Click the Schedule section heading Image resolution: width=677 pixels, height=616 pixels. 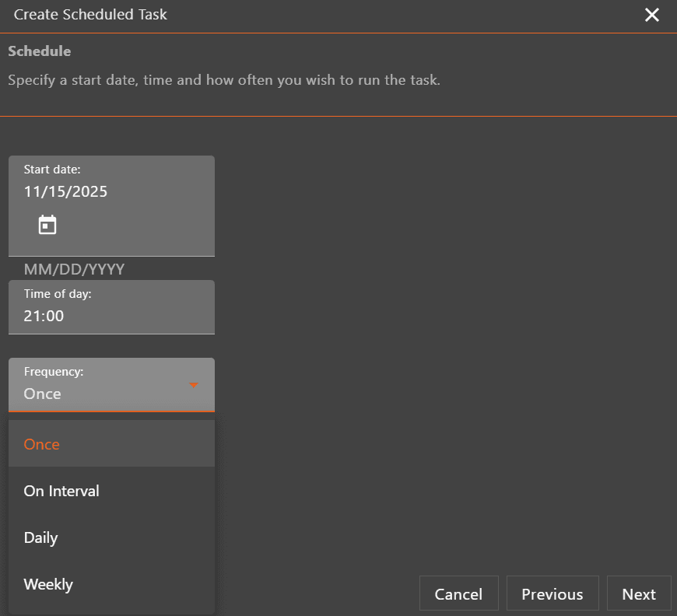coord(40,51)
